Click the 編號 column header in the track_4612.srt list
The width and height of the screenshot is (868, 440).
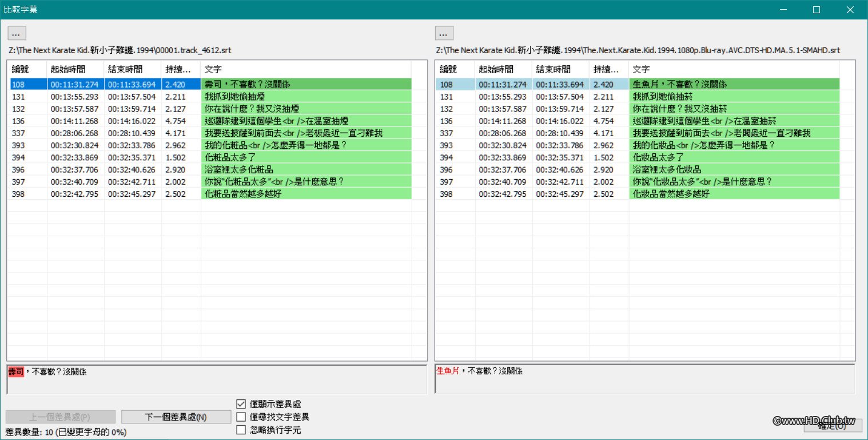[x=27, y=69]
